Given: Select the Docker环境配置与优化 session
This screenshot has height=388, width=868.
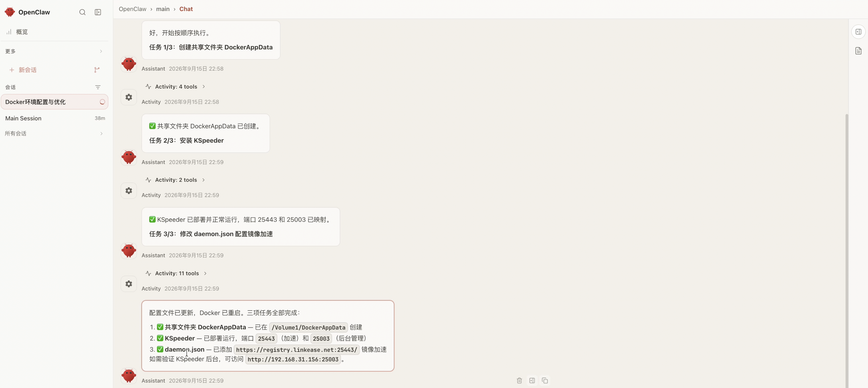Looking at the screenshot, I should (55, 102).
